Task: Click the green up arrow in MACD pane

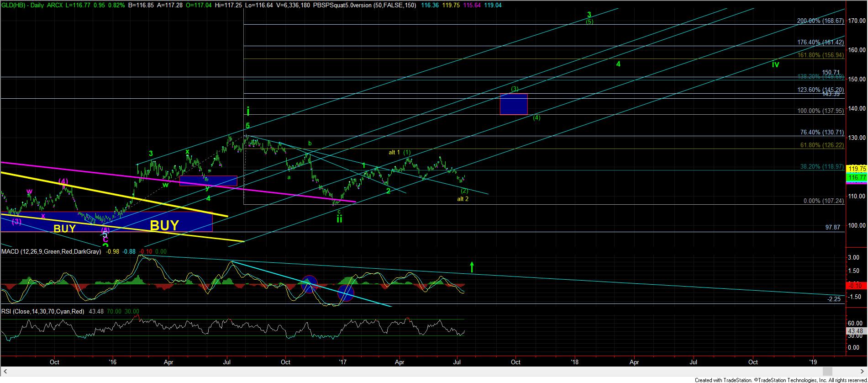Action: [x=472, y=267]
